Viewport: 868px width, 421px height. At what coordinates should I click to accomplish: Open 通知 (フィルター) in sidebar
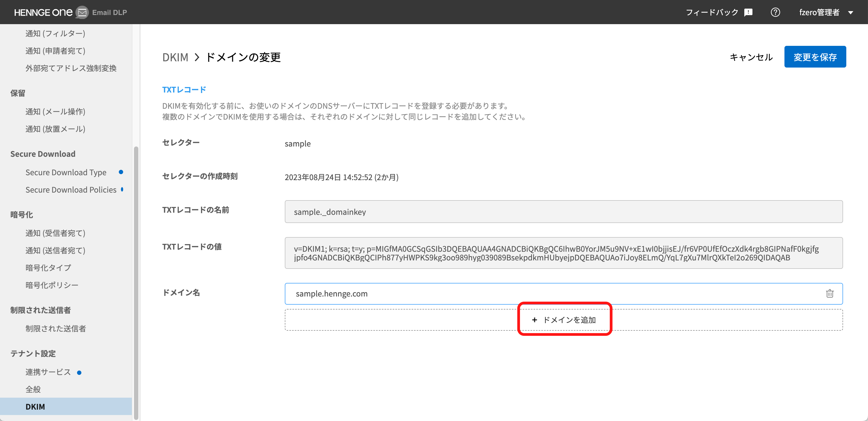click(55, 33)
